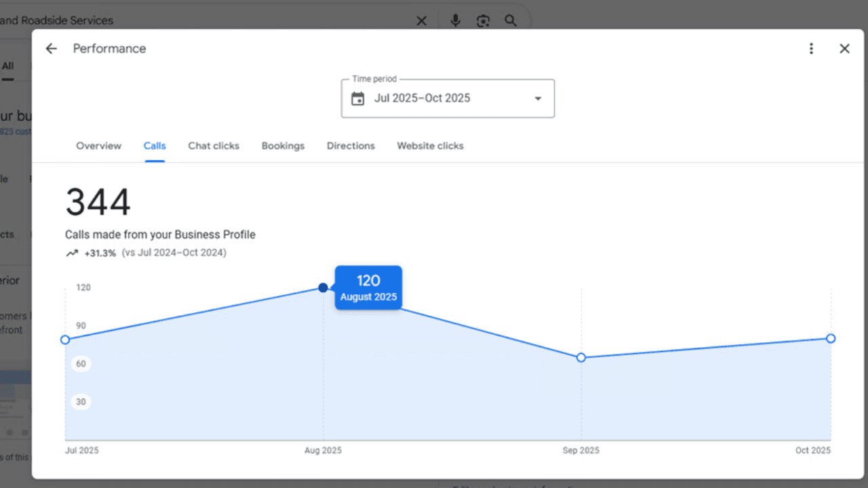Click the October 2025 endpoint marker on the chart
This screenshot has width=868, height=488.
coord(831,338)
